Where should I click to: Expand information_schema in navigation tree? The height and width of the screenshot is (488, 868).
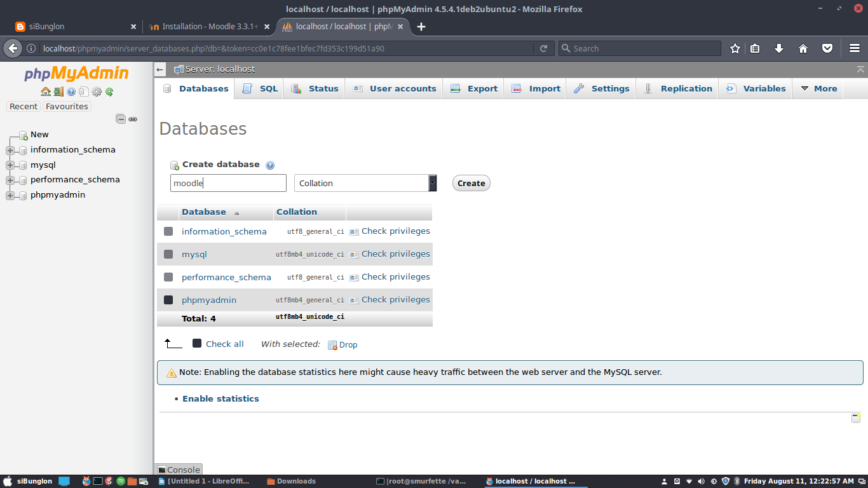pos(10,151)
